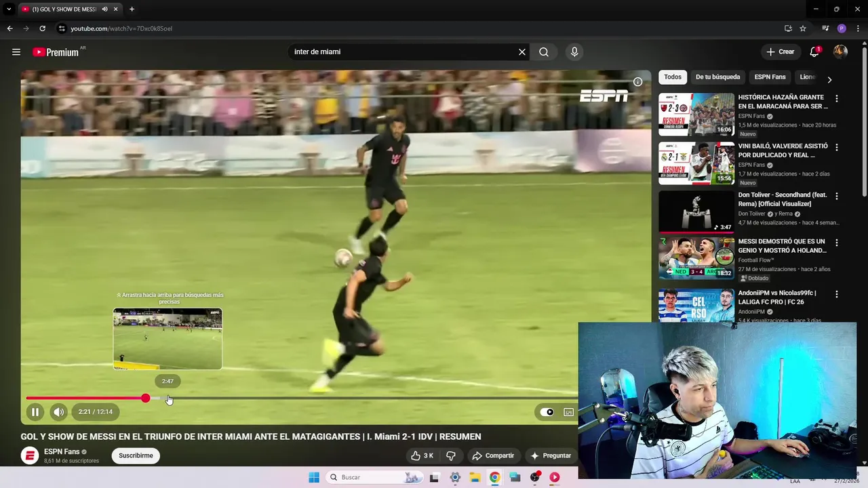Click install app icon in address bar
This screenshot has width=868, height=488.
pos(788,28)
